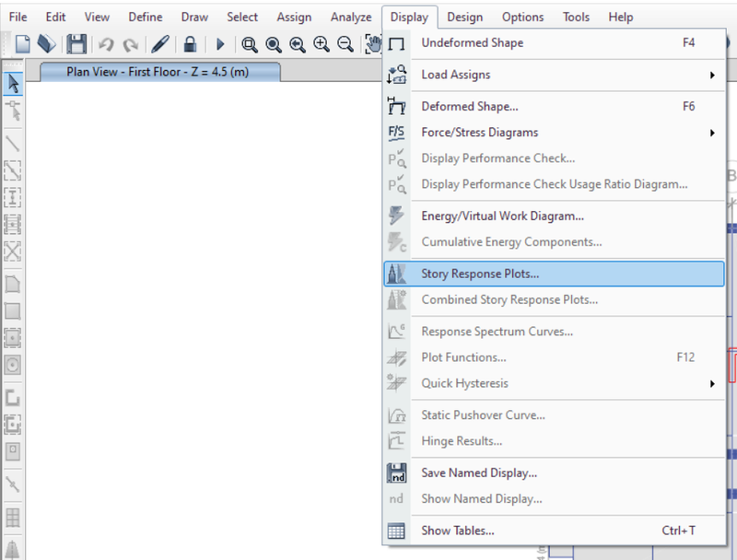Click the Plot Functions entry
737x560 pixels.
pos(555,357)
